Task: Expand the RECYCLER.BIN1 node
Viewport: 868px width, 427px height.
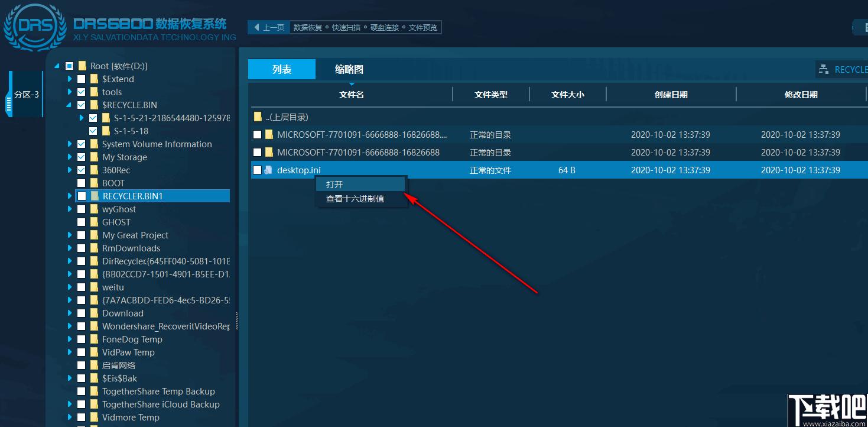Action: point(70,196)
